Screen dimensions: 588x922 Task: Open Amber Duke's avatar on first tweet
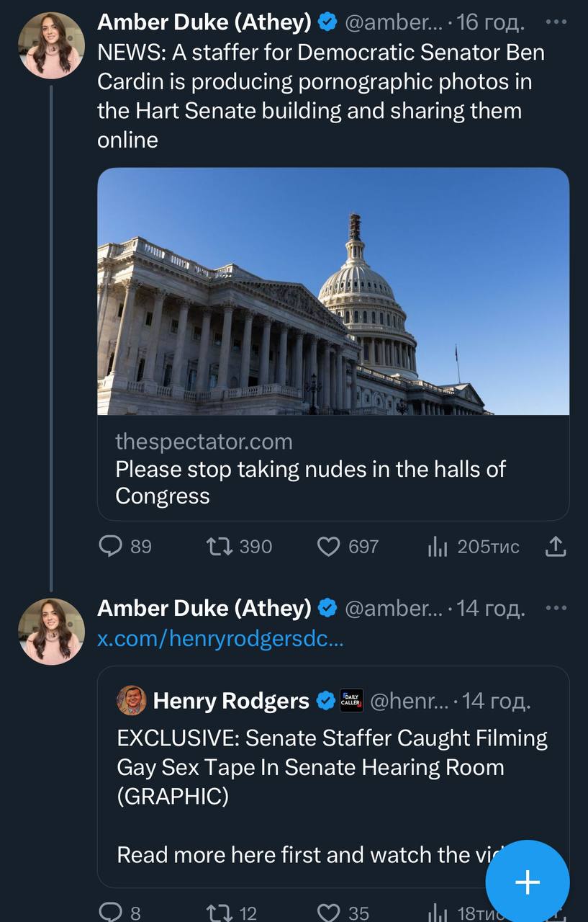51,45
